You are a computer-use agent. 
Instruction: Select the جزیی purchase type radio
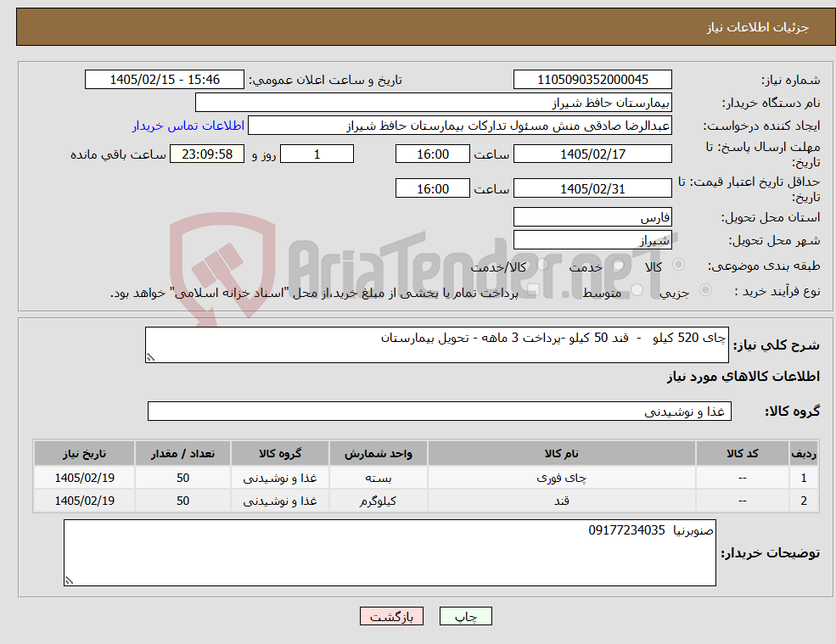pos(704,290)
